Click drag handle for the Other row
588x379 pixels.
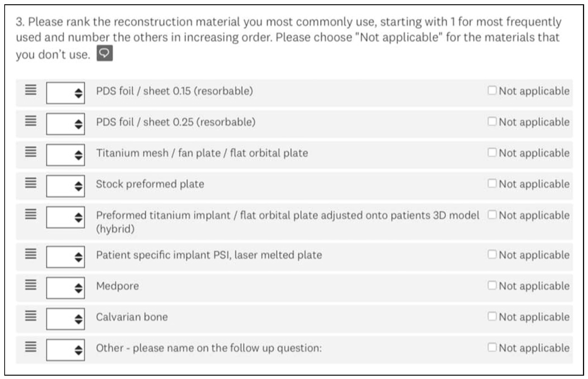31,347
